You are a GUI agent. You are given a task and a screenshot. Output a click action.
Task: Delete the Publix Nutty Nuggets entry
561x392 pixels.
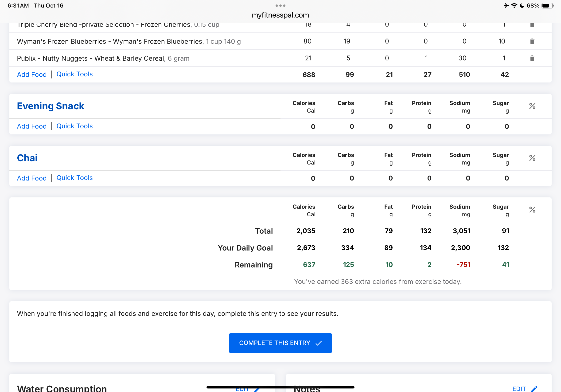pos(532,58)
